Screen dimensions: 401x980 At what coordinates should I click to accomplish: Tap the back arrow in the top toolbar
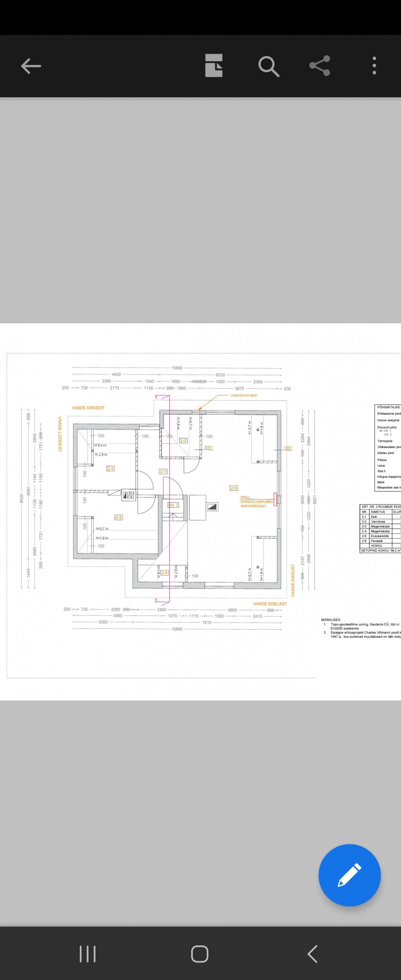click(31, 66)
